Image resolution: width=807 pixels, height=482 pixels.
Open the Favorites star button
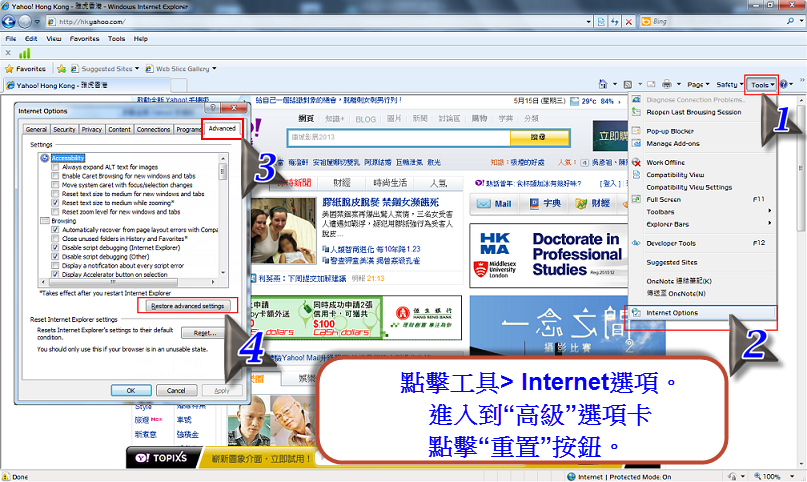pos(25,68)
